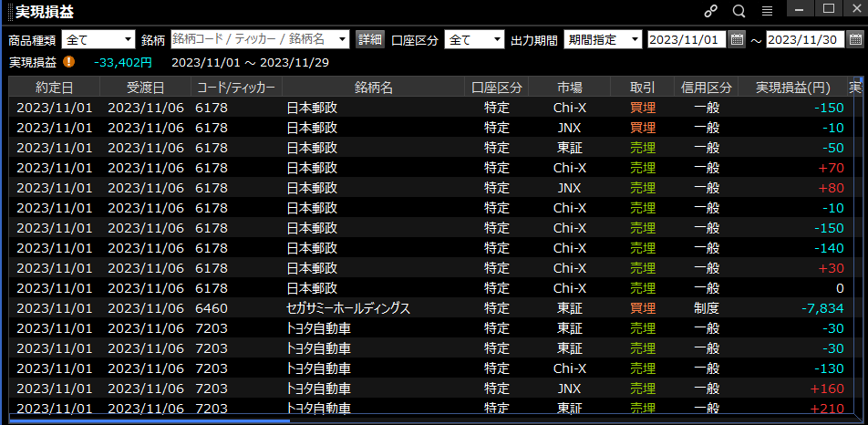
Task: Click the +210 profit value
Action: 826,409
